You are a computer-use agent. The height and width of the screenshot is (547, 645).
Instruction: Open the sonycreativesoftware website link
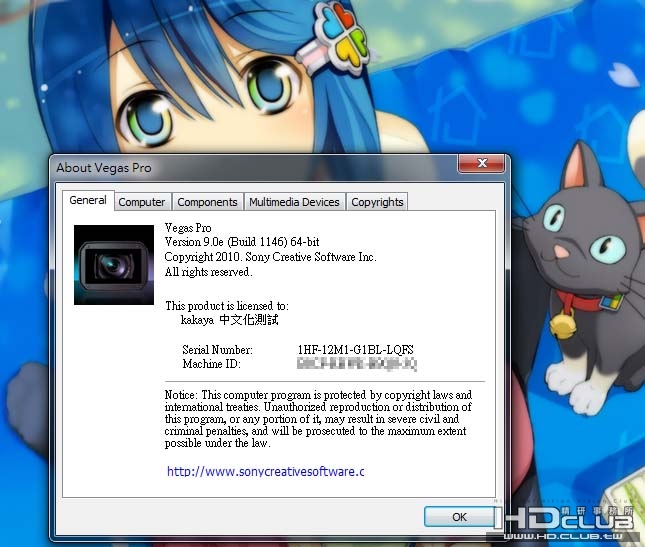tap(265, 471)
